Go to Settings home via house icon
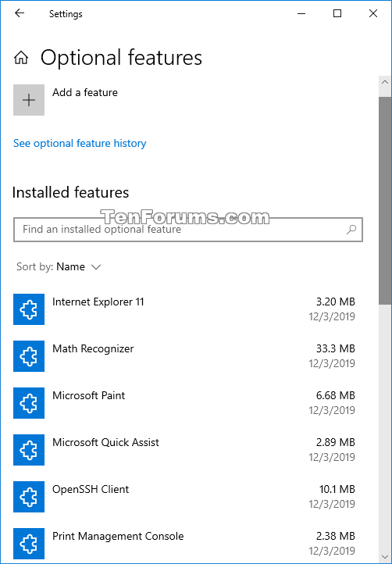This screenshot has height=564, width=392. tap(21, 57)
